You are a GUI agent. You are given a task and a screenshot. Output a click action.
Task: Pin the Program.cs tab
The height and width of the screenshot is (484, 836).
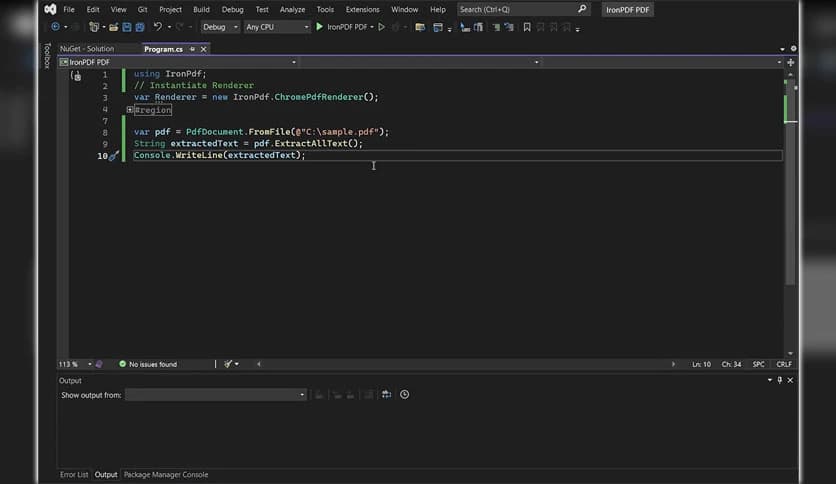point(193,48)
